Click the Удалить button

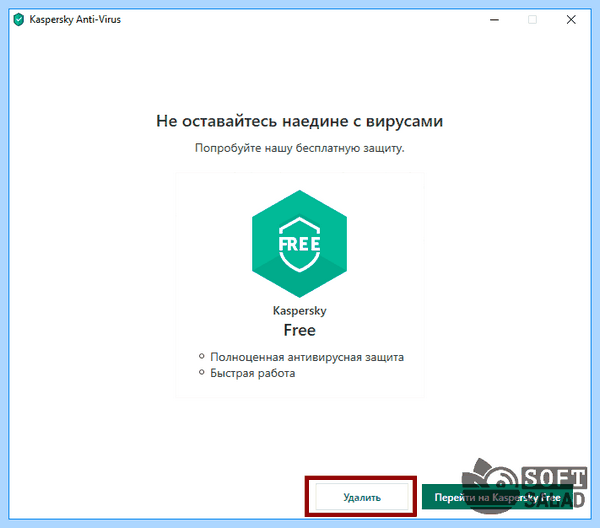[x=362, y=497]
